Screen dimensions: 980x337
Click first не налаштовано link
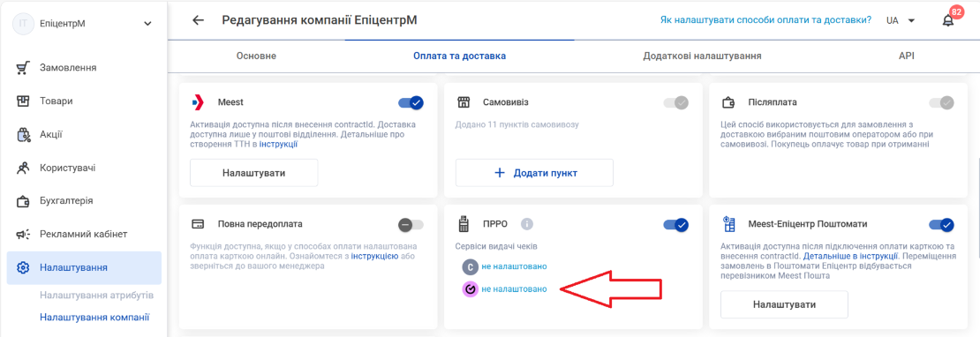coord(515,267)
